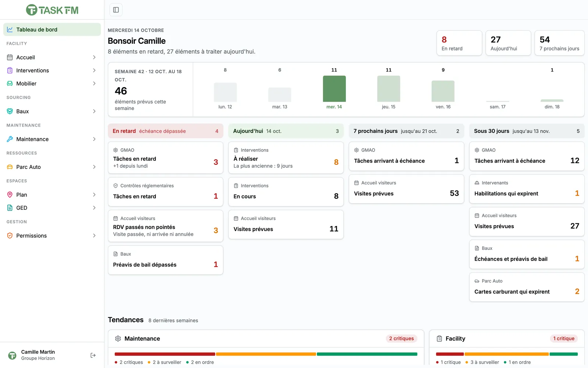Open the GED menu item
Screen dimensions: 588x368
(x=52, y=208)
